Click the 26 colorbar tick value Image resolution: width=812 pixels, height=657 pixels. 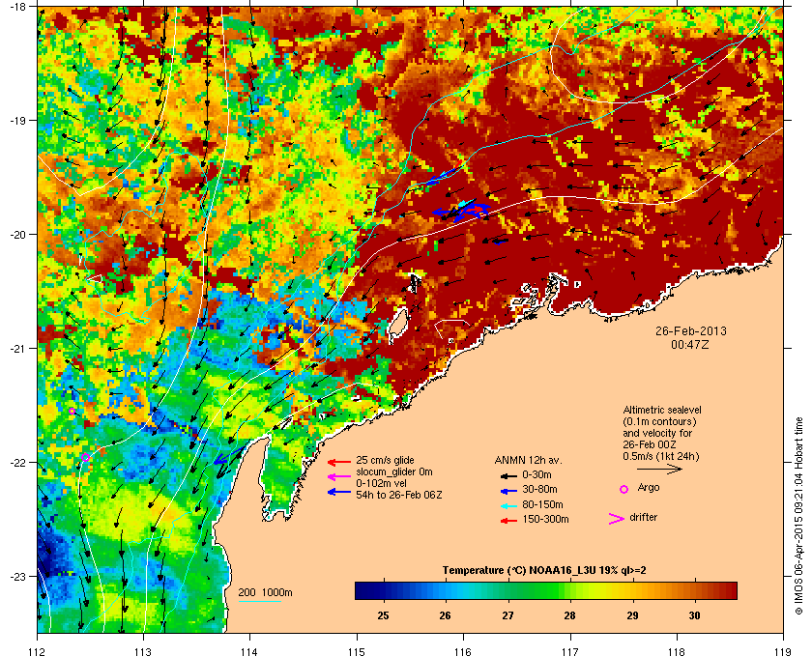pos(445,615)
